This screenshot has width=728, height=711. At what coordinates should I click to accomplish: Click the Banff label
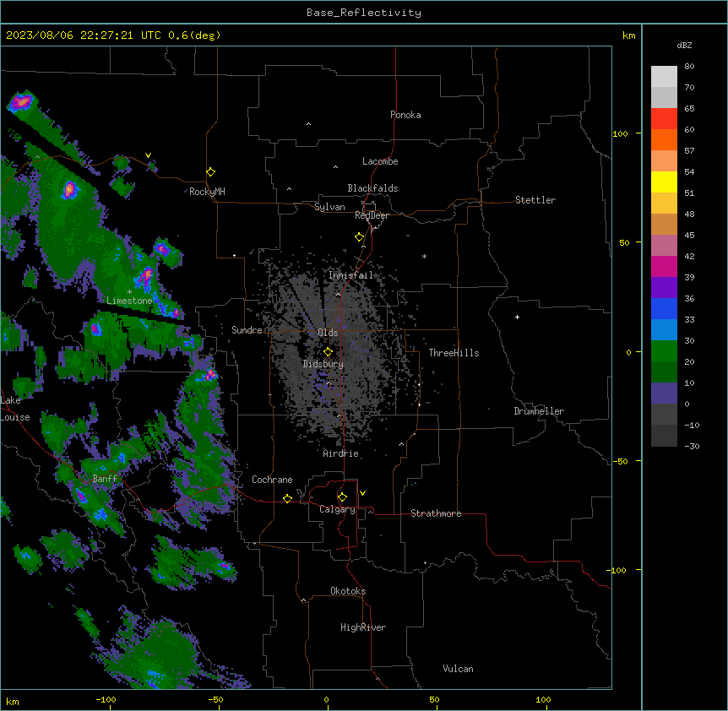[x=105, y=479]
